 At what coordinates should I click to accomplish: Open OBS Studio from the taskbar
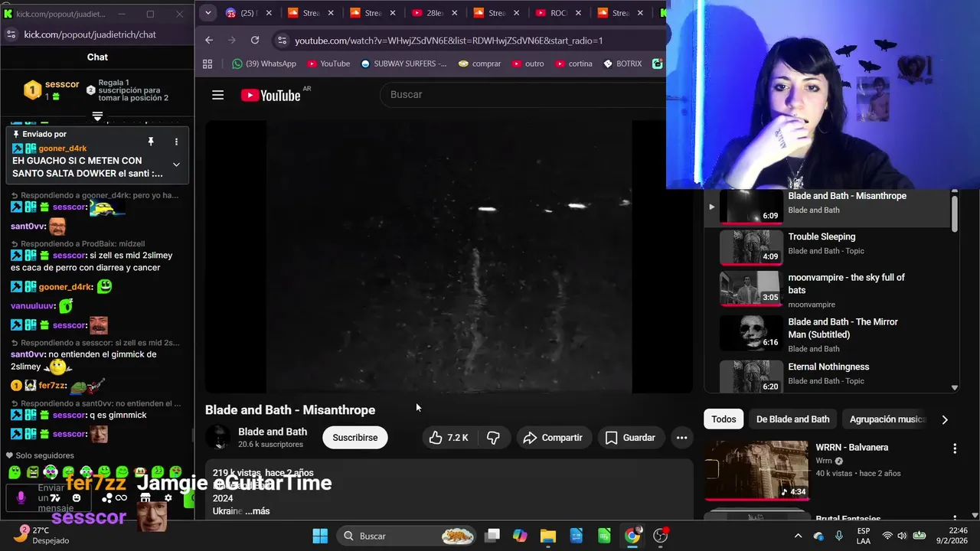click(x=661, y=536)
